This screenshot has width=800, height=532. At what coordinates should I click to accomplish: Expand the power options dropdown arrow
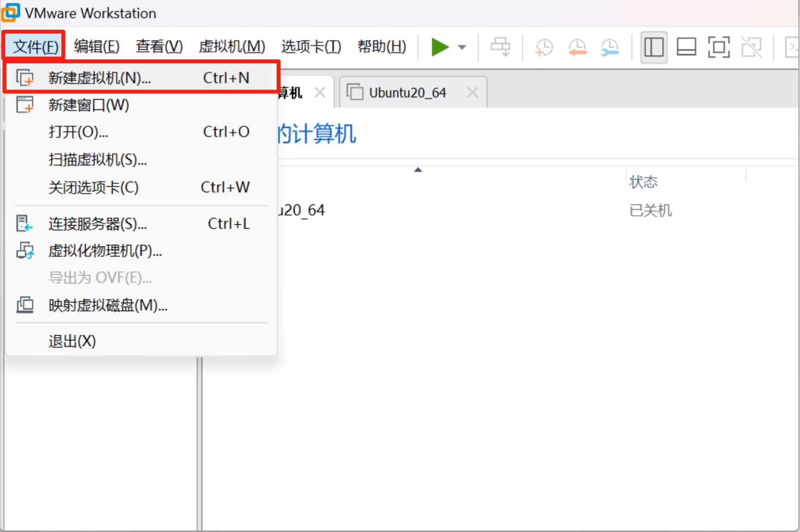coord(462,47)
